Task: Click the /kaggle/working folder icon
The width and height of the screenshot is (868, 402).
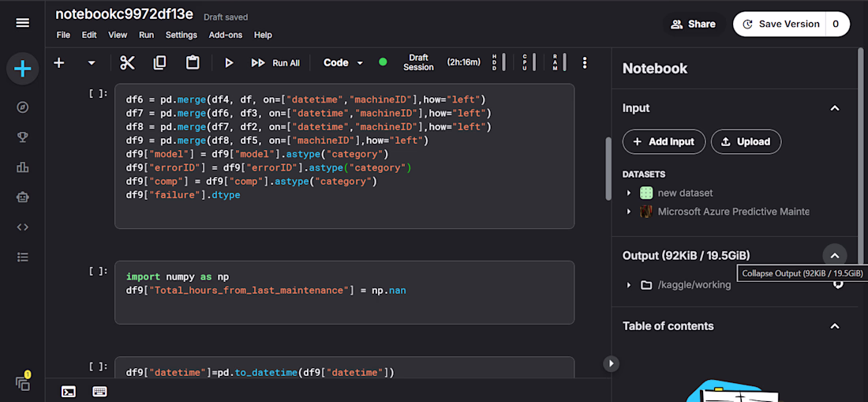Action: (x=646, y=285)
